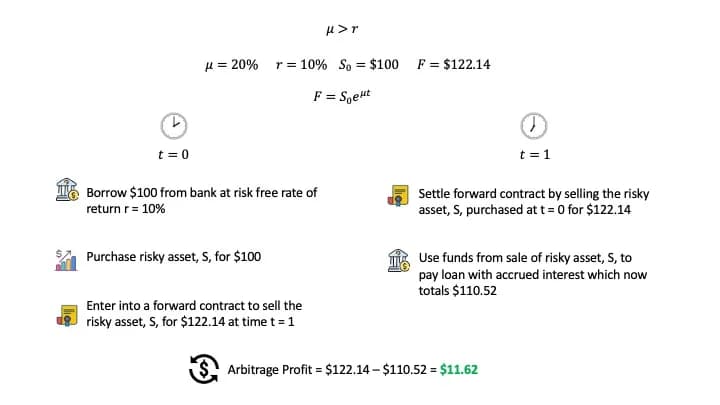Screen dimensions: 720x405
Task: Select the μ = 20% parameter
Action: (231, 65)
